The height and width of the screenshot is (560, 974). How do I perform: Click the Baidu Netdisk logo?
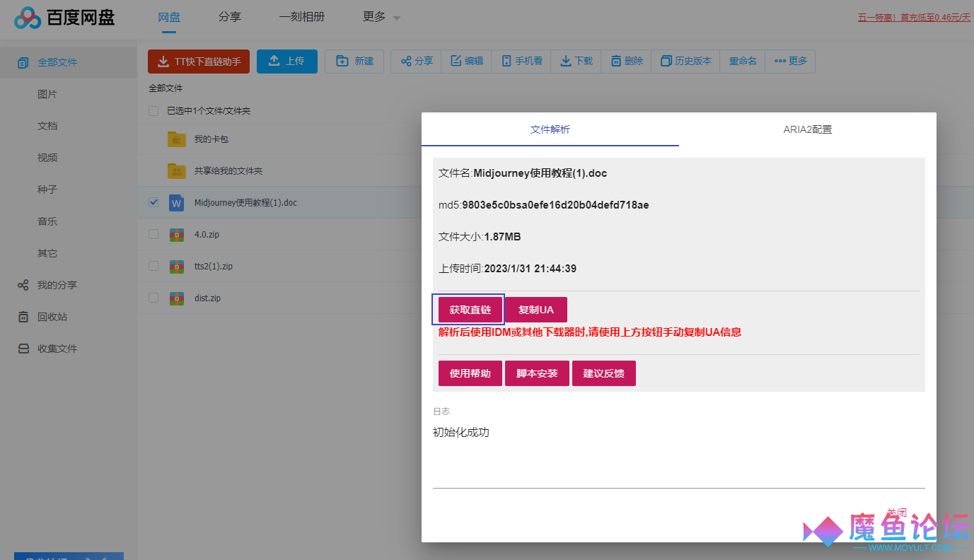pyautogui.click(x=64, y=18)
